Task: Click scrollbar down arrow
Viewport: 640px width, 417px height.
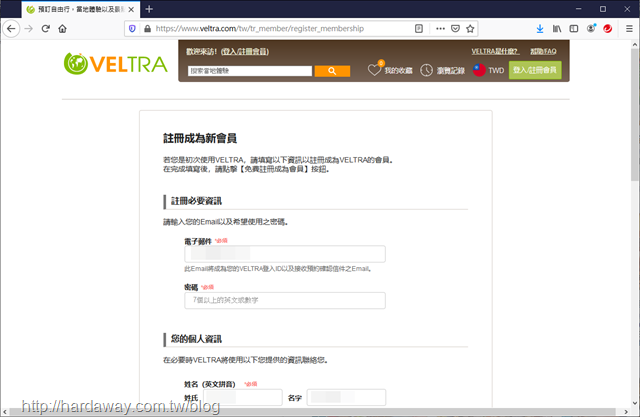Action: pyautogui.click(x=635, y=403)
